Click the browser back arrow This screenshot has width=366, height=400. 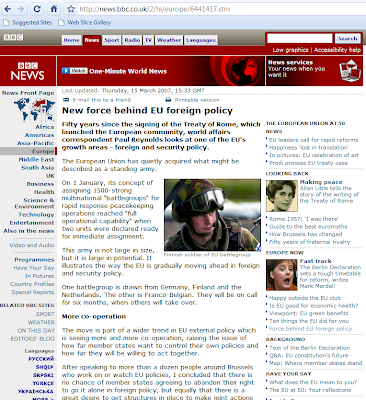click(x=8, y=9)
